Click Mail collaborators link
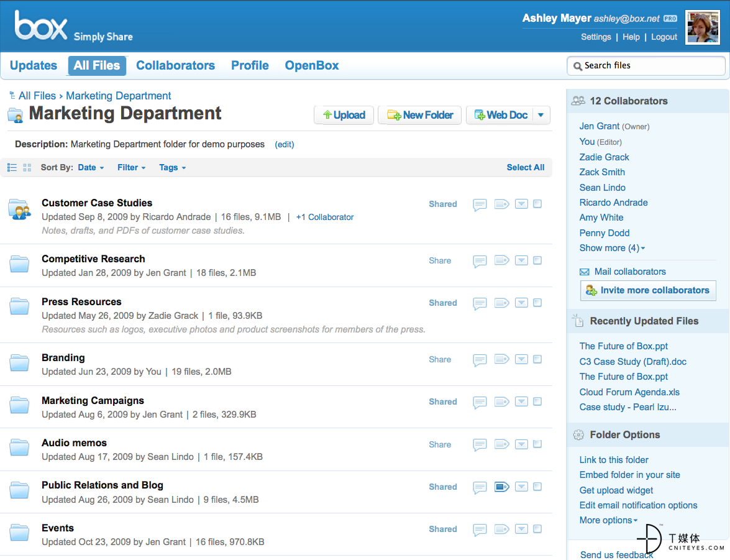Image resolution: width=730 pixels, height=560 pixels. click(x=630, y=272)
